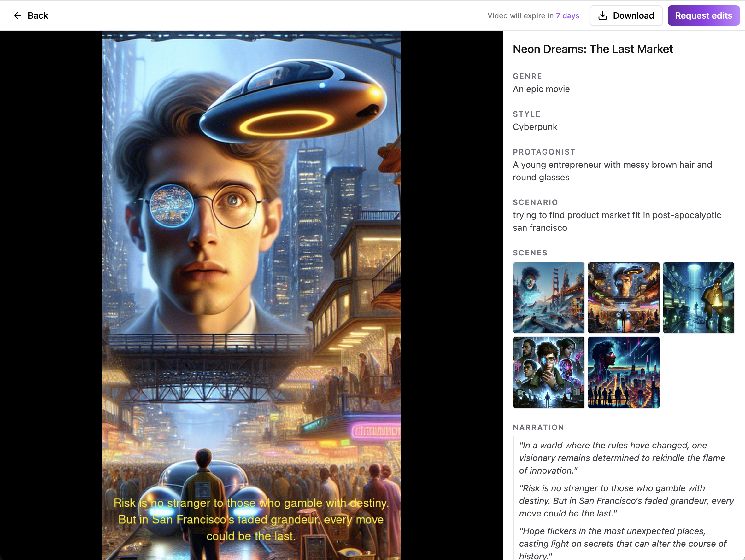Image resolution: width=745 pixels, height=560 pixels.
Task: Click the Back text label
Action: click(x=38, y=15)
